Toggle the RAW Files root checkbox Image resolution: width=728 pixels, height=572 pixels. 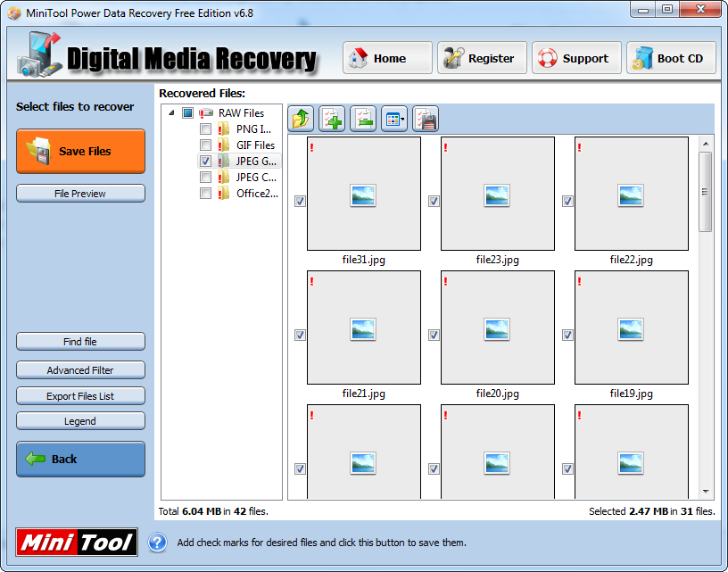point(187,112)
